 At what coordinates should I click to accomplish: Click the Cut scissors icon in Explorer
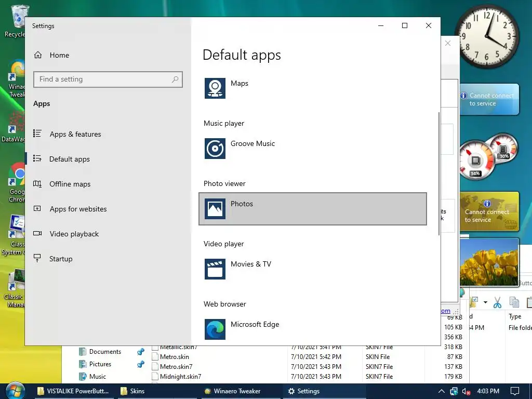(x=497, y=302)
